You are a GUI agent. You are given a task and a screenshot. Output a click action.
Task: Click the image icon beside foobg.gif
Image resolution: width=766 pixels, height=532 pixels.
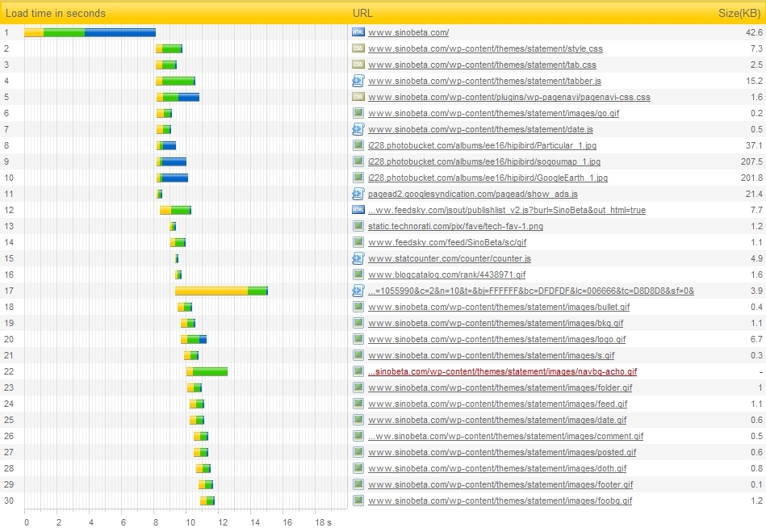[x=358, y=500]
